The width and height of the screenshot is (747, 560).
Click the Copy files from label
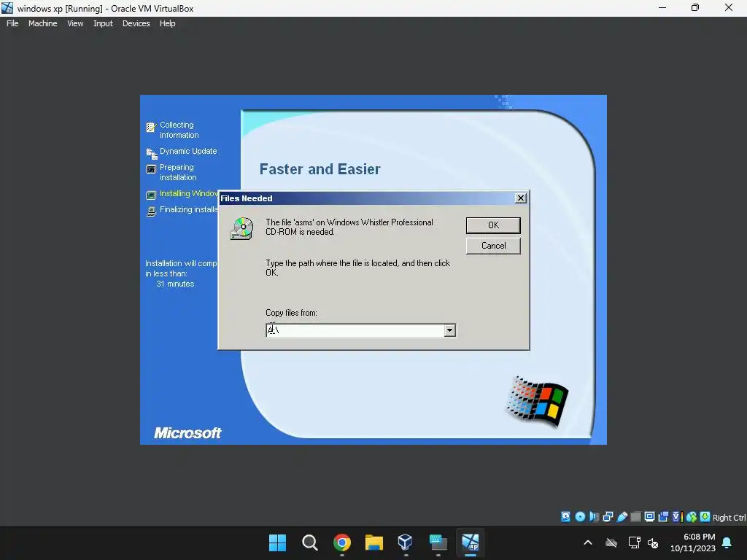point(291,313)
